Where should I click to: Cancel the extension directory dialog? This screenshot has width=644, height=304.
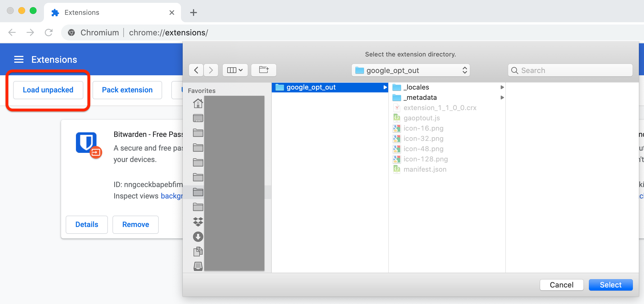[562, 285]
